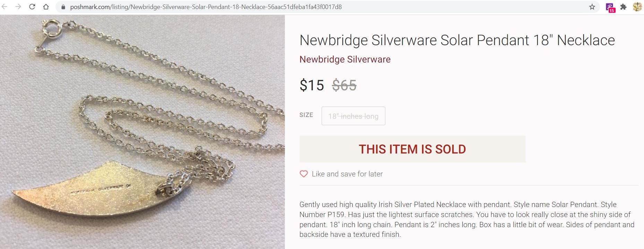View site info via the lock icon
The image size is (644, 249).
pos(63,7)
